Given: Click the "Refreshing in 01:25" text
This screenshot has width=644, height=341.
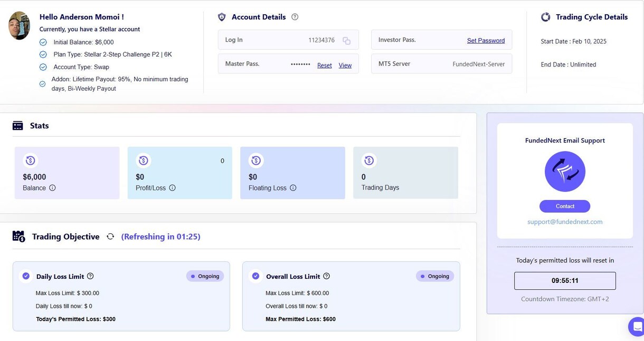Looking at the screenshot, I should point(161,236).
